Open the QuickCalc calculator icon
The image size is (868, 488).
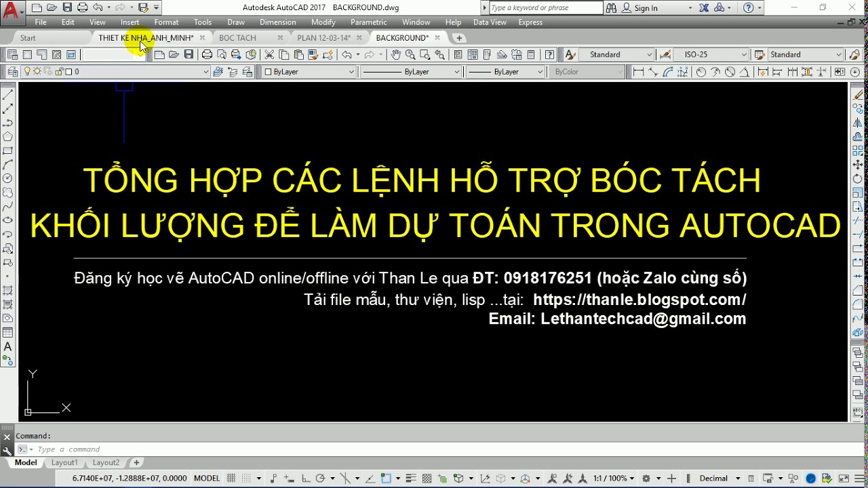click(531, 54)
